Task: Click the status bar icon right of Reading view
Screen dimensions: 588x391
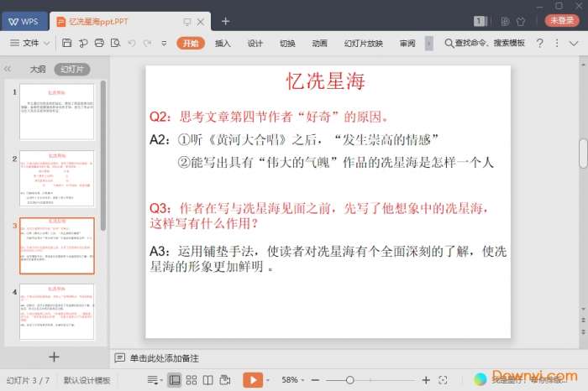Action: pyautogui.click(x=225, y=380)
